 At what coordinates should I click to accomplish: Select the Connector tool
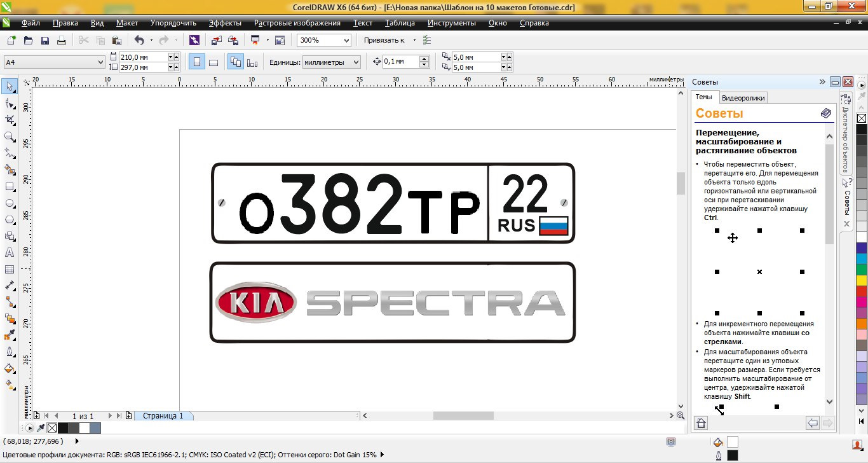10,302
